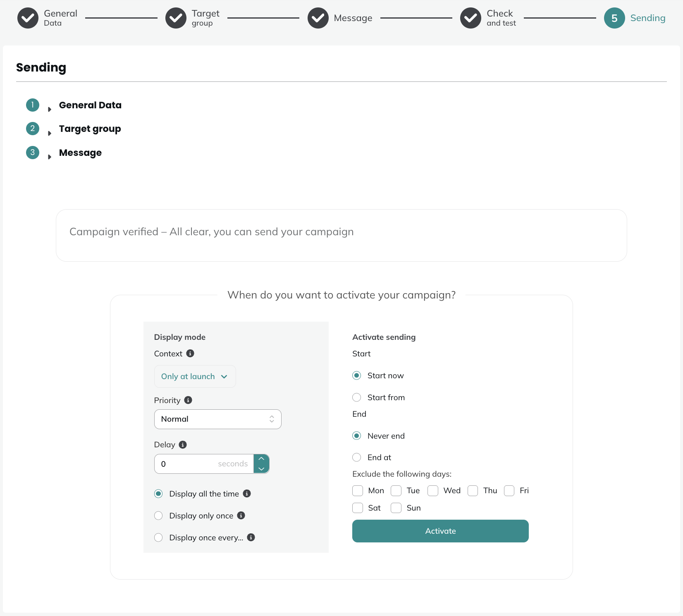Open the Message summary heading
The height and width of the screenshot is (616, 683).
point(80,153)
